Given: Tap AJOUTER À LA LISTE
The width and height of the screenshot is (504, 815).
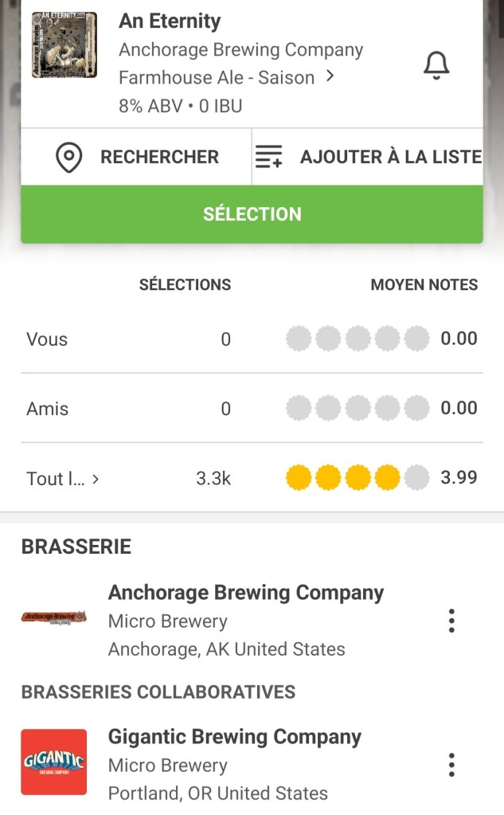Looking at the screenshot, I should [390, 157].
